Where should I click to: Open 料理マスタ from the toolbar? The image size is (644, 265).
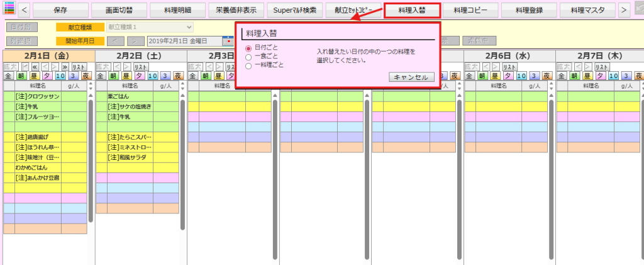586,10
